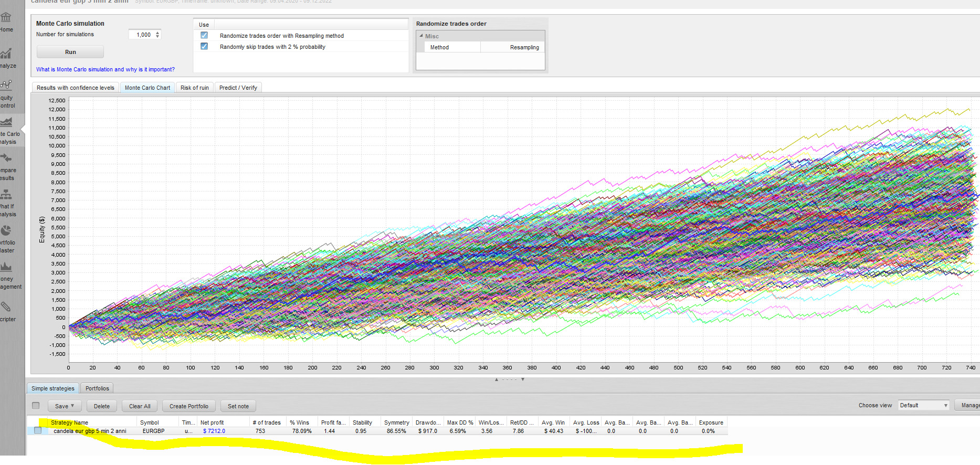Viewport: 980px width, 465px height.
Task: Uncheck Randomize trades order with Resampling
Action: (204, 35)
